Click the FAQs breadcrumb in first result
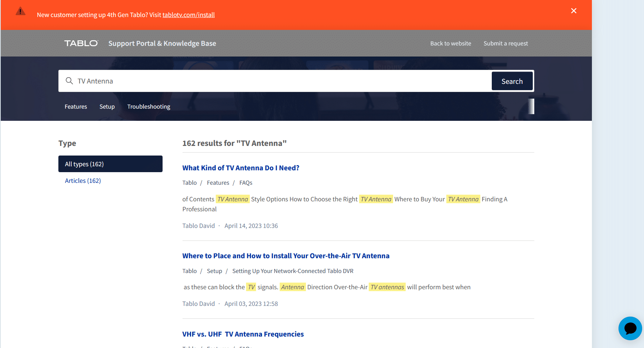 (246, 182)
